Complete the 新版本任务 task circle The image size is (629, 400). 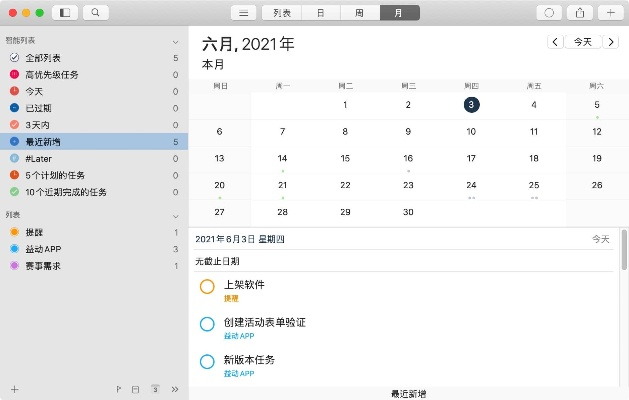[x=207, y=361]
